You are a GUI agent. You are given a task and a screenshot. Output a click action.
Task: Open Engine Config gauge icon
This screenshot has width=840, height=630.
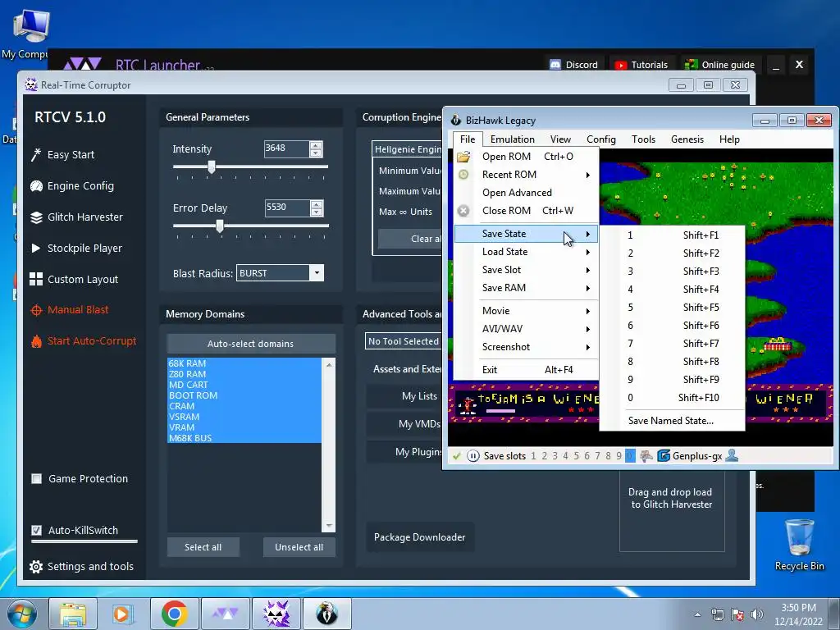(x=36, y=186)
